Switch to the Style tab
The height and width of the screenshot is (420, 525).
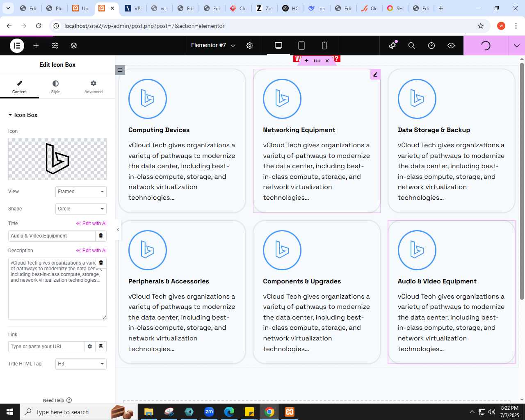[x=55, y=87]
